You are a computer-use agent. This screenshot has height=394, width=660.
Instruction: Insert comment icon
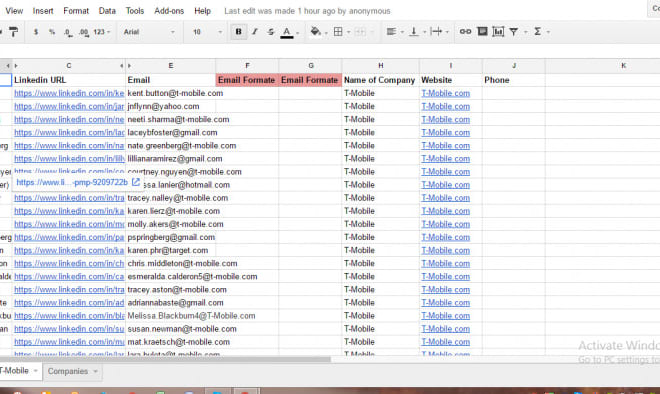tap(482, 32)
